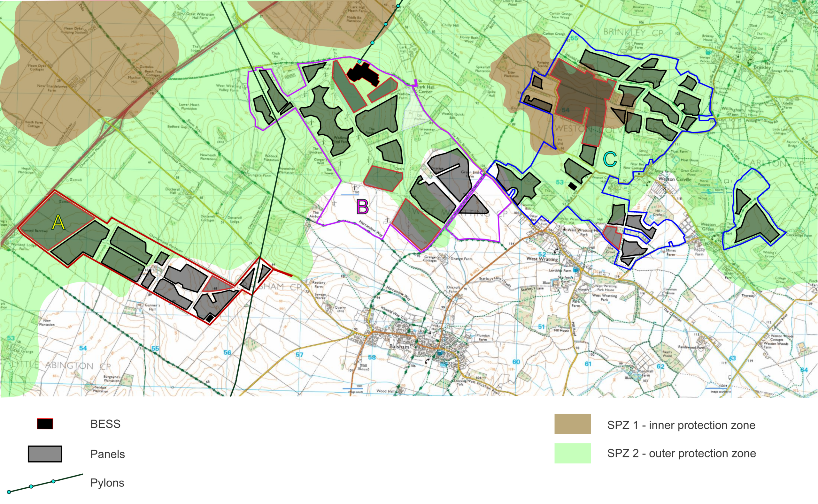Click the cyan pylon node on site B boundary
Viewport: 818px width, 504px height.
[x=359, y=62]
